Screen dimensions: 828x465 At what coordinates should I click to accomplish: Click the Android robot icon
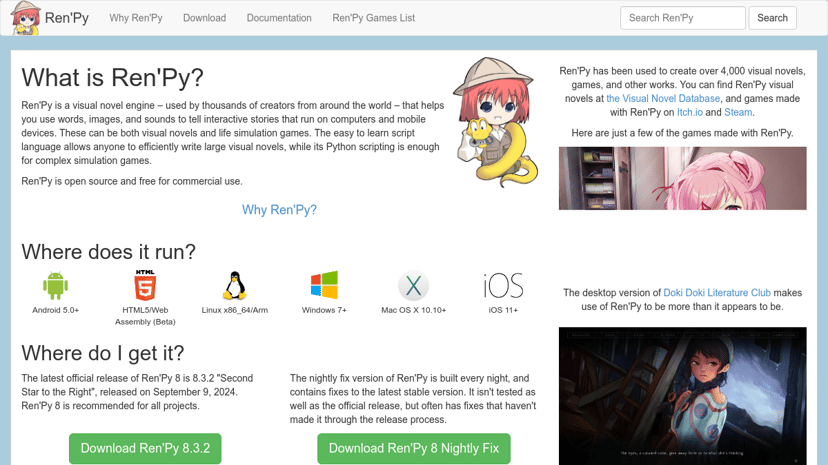coord(55,286)
